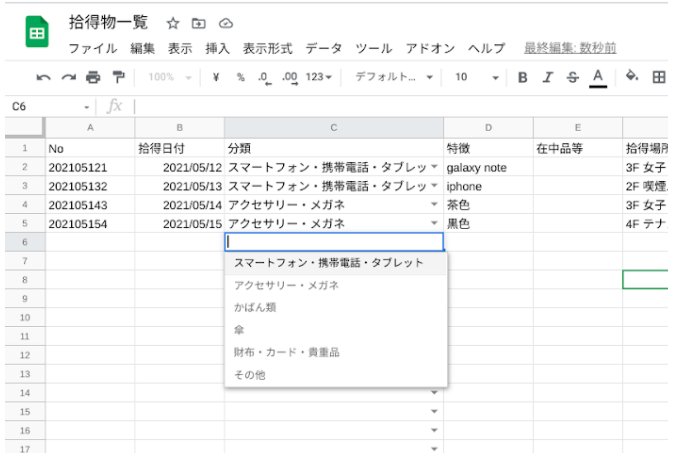Select スマートフォン・携帯電話・タブレット from the list

[335, 263]
